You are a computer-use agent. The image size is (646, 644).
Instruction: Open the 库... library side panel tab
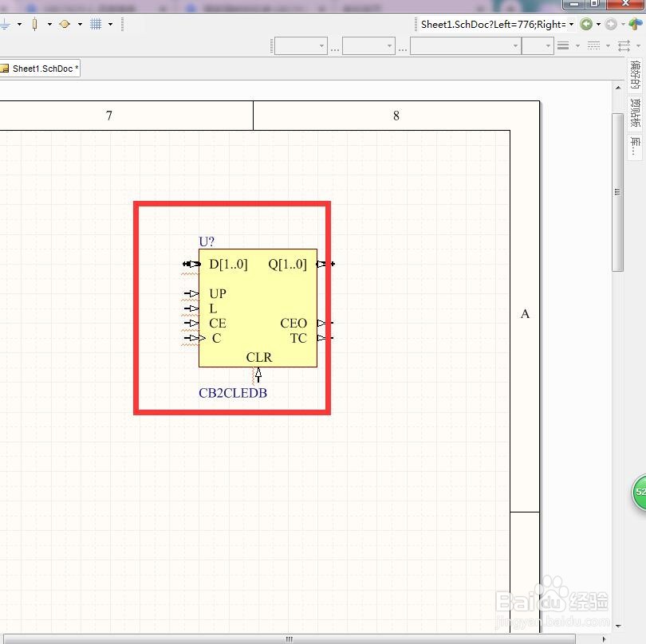636,147
